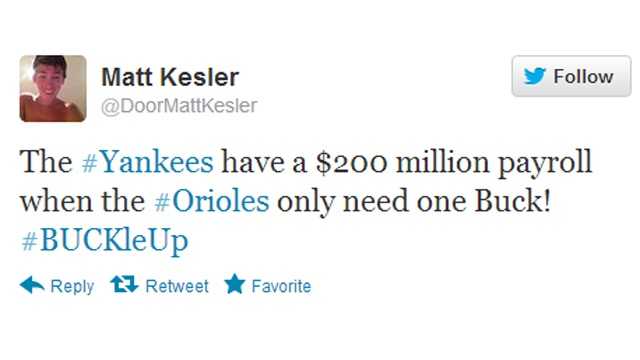Click the word Follow inside the button
Screen dimensions: 640x360
pyautogui.click(x=583, y=76)
